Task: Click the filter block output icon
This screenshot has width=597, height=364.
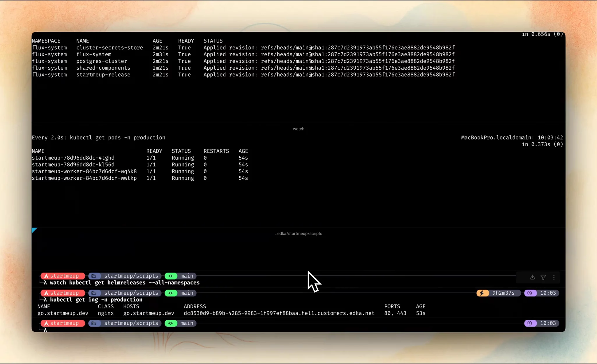Action: 543,277
